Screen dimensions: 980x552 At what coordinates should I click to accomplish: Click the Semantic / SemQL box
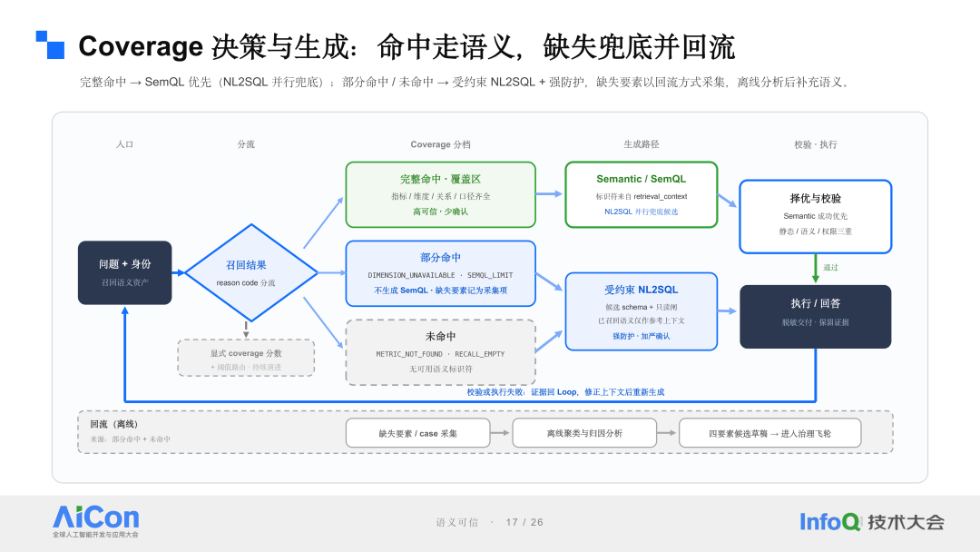coord(642,194)
